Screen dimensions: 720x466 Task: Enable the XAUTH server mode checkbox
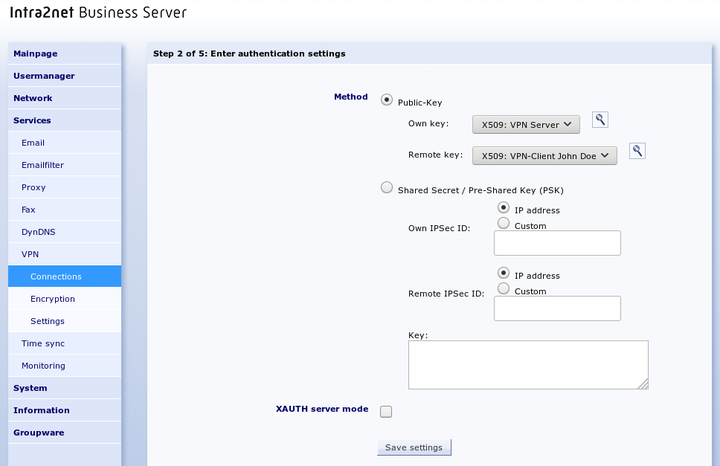coord(386,412)
